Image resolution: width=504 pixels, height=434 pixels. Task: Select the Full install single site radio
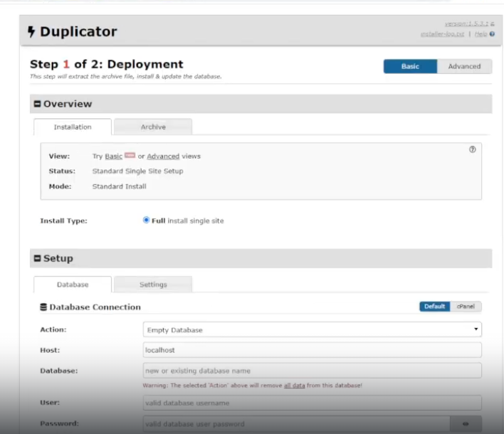(147, 221)
